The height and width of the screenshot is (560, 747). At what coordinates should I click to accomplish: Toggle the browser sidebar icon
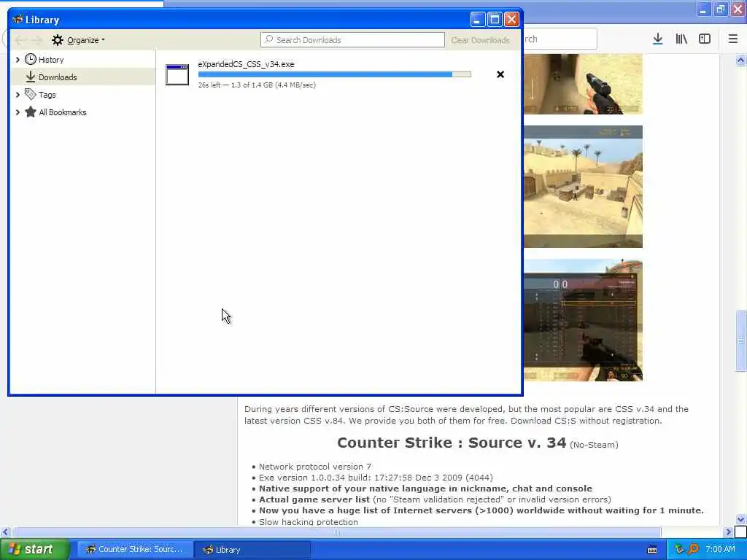click(x=705, y=39)
